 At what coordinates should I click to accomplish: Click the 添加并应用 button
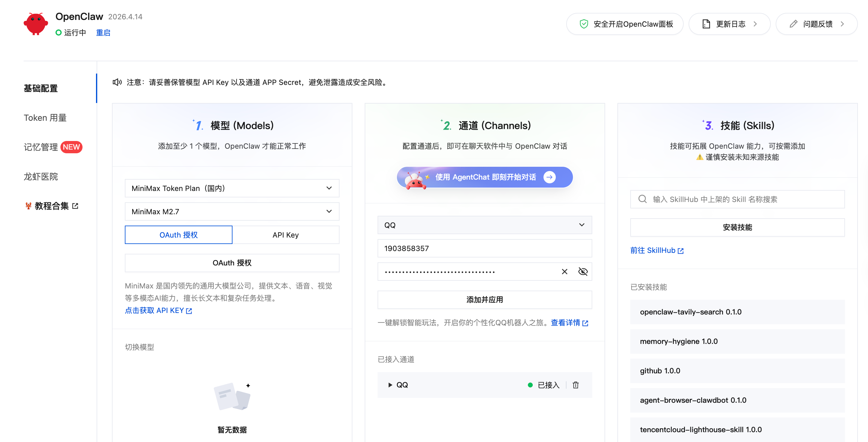(x=485, y=299)
